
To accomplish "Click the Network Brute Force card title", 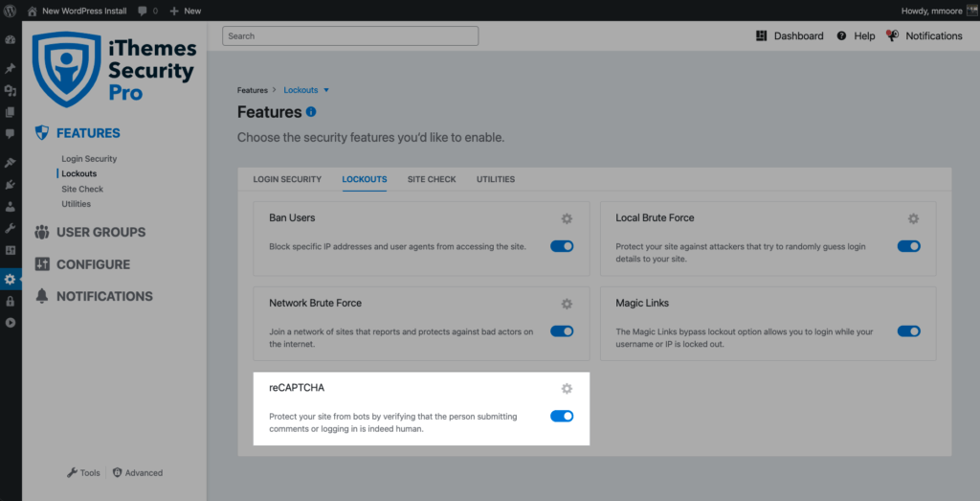I will (x=315, y=303).
